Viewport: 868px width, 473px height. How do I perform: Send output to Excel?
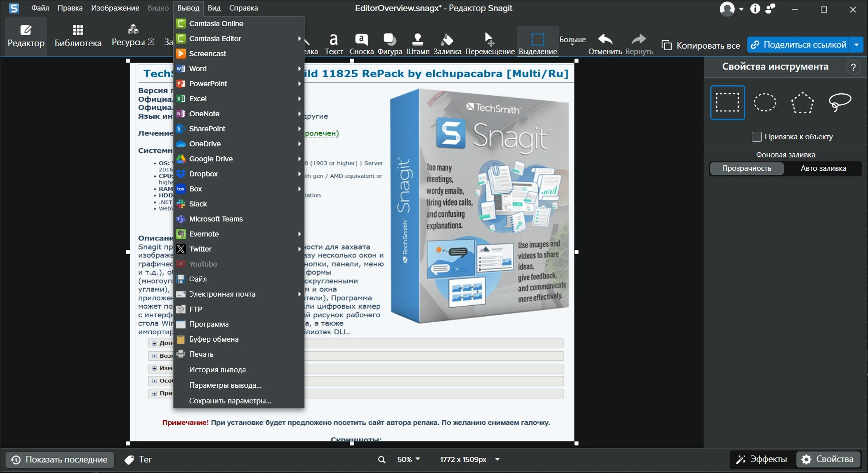[239, 99]
